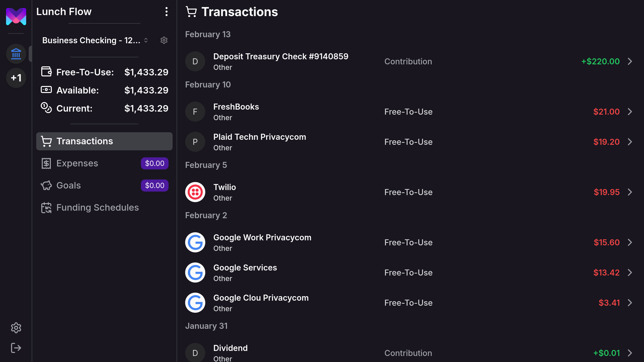Click the logout icon
The height and width of the screenshot is (362, 644).
click(x=16, y=348)
